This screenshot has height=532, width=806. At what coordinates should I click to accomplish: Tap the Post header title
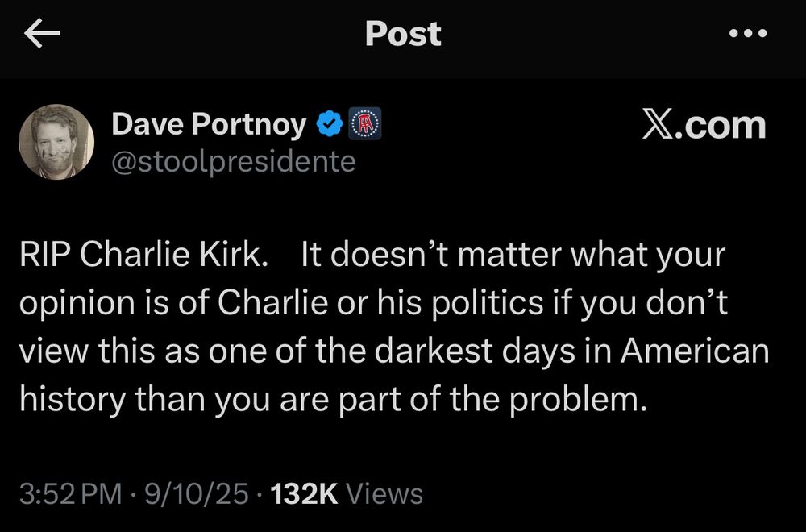[x=403, y=34]
